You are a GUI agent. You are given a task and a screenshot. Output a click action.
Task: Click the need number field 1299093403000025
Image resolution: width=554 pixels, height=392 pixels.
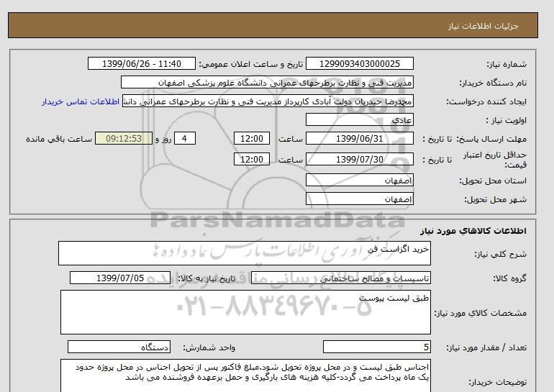(x=359, y=63)
